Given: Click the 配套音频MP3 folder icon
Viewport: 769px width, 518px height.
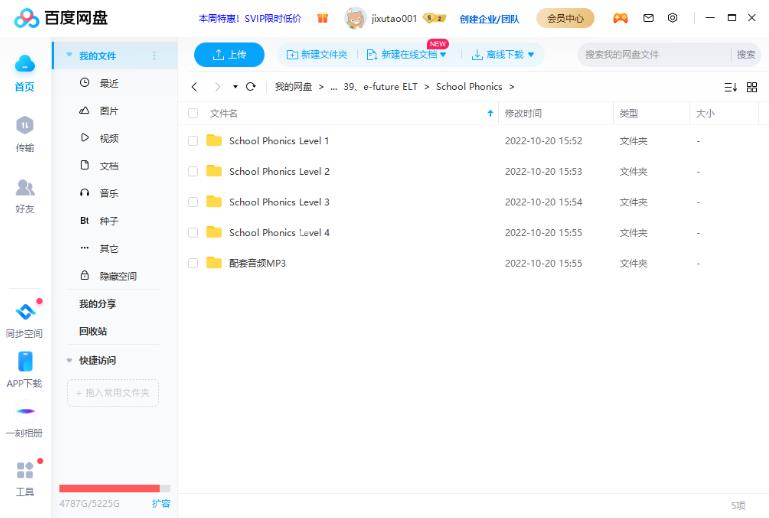Looking at the screenshot, I should pos(214,263).
